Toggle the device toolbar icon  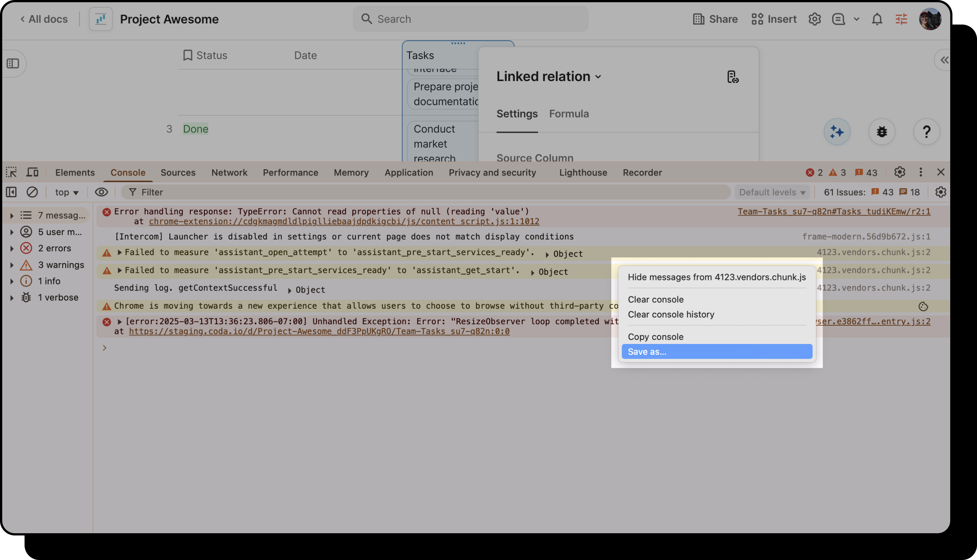(32, 172)
